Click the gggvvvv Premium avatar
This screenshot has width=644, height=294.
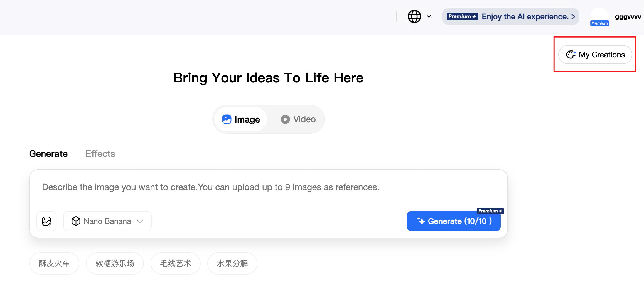click(x=599, y=17)
